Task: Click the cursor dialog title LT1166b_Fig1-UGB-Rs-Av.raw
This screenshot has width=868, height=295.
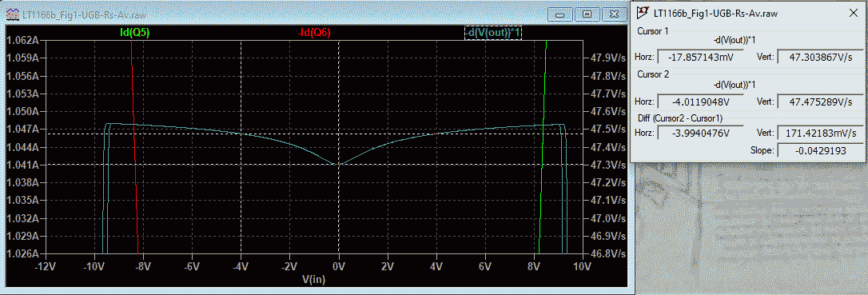Action: coord(716,13)
